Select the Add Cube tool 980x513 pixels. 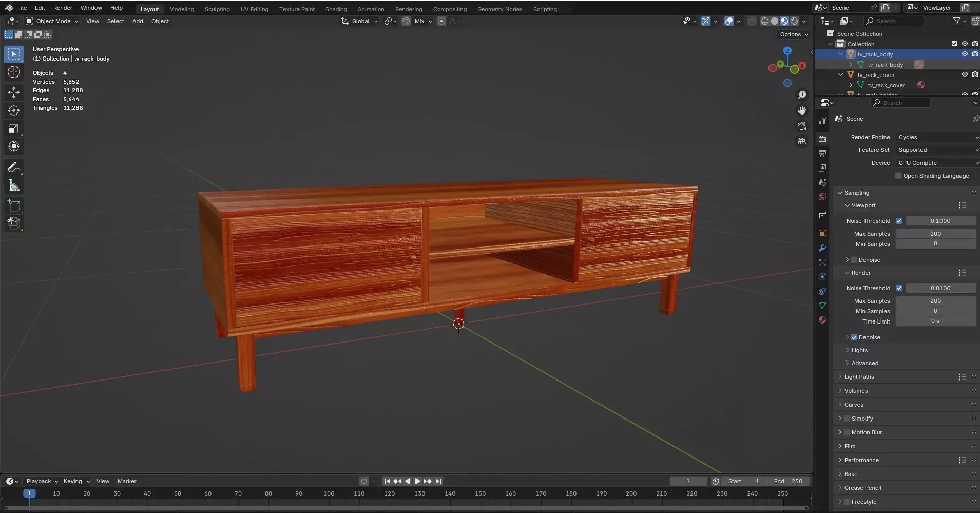tap(14, 206)
